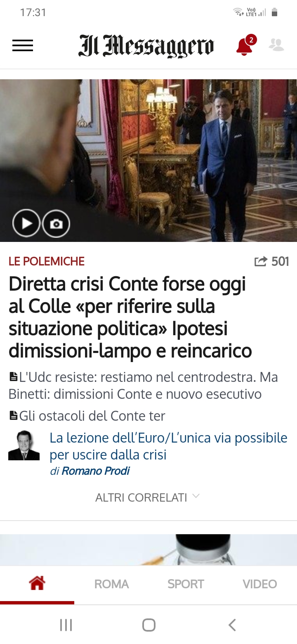Tap Il Messaggero logo
Viewport: 297px width, 644px height.
click(x=146, y=45)
